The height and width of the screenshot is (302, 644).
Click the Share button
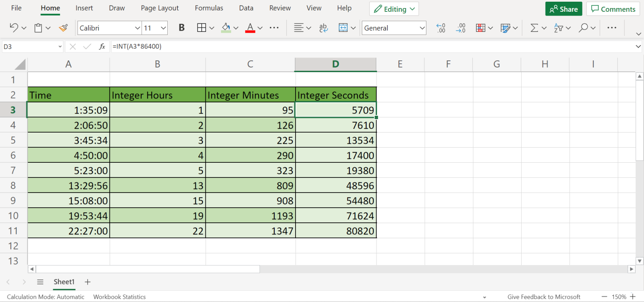click(x=563, y=8)
